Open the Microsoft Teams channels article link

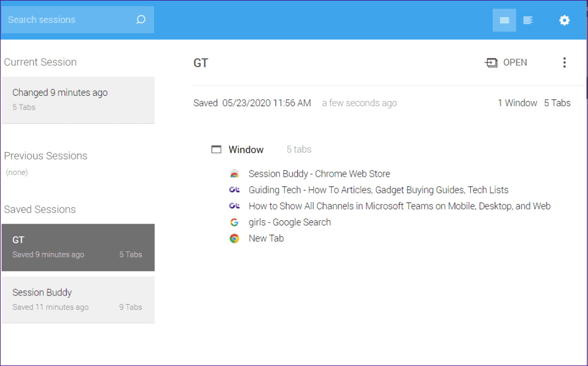(399, 206)
